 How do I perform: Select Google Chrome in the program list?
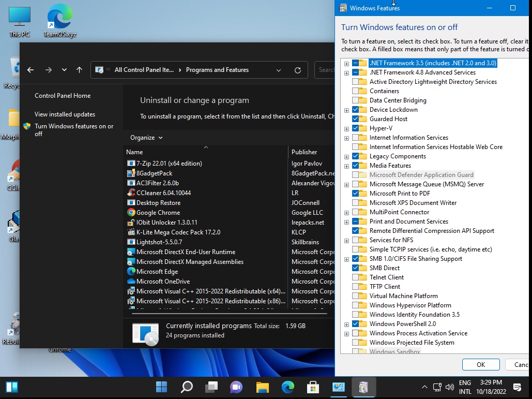coord(158,213)
